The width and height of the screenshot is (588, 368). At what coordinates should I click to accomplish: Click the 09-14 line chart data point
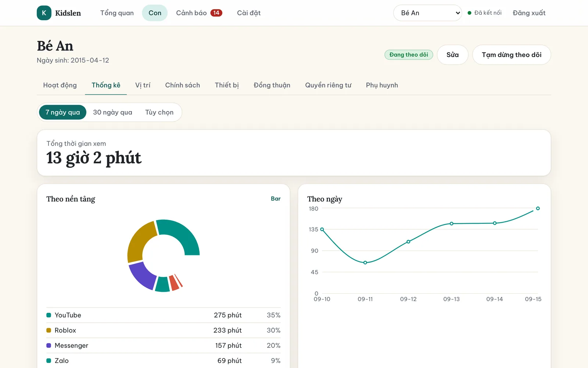pos(495,223)
